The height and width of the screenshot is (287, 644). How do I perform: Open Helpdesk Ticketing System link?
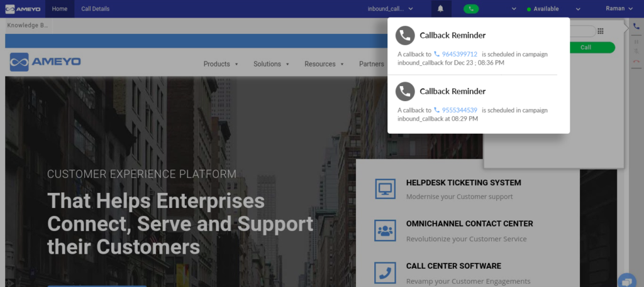[464, 183]
